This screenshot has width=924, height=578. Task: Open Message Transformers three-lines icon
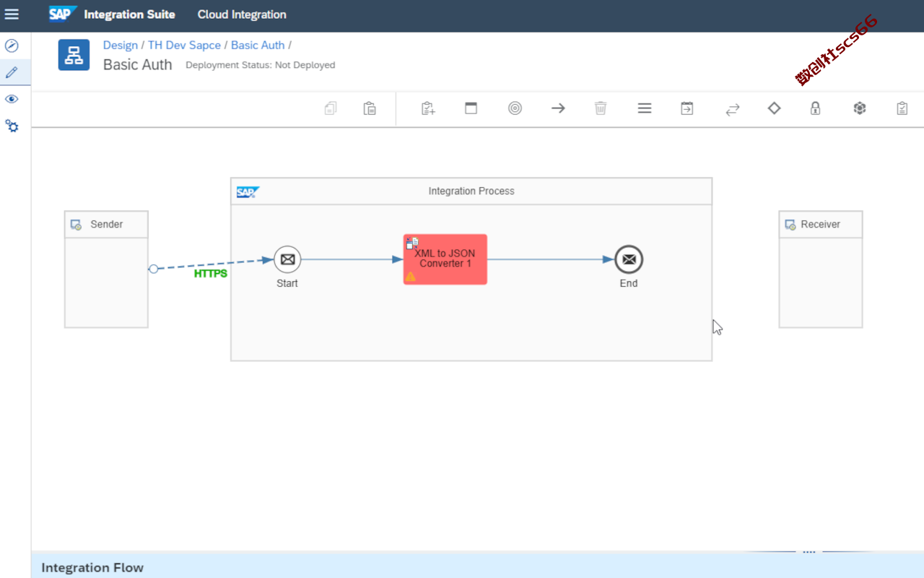645,108
